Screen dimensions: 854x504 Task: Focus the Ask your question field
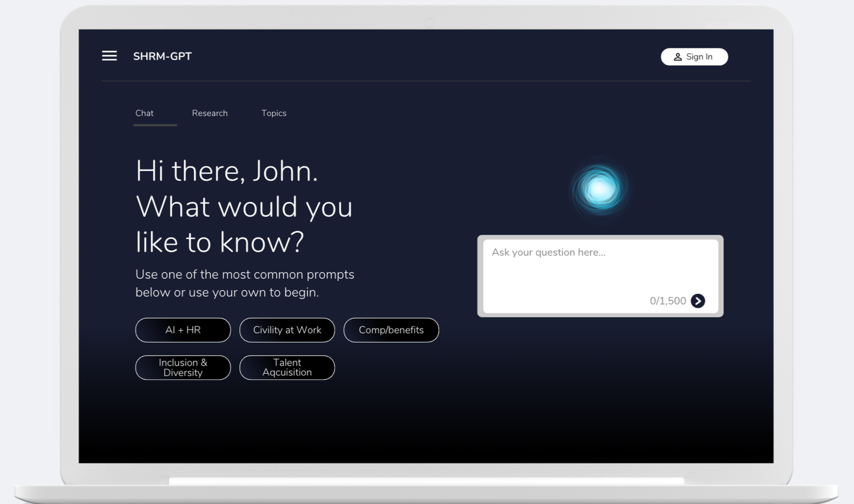pyautogui.click(x=600, y=276)
